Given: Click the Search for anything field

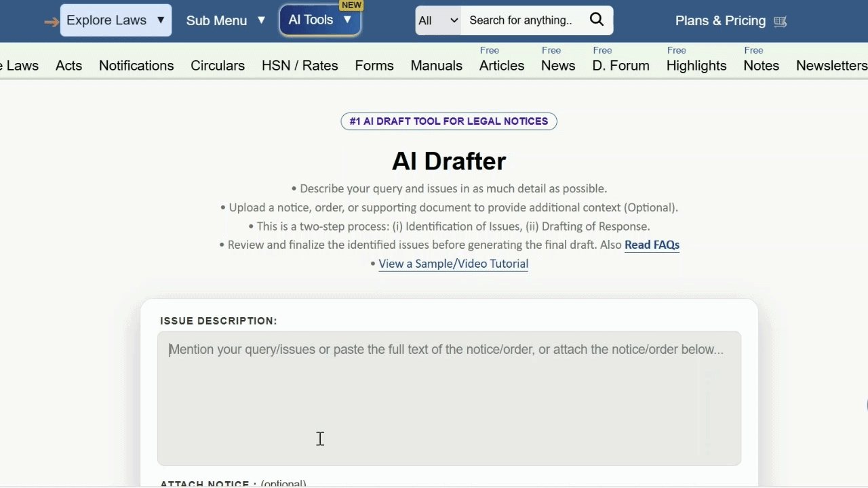Looking at the screenshot, I should coord(521,20).
